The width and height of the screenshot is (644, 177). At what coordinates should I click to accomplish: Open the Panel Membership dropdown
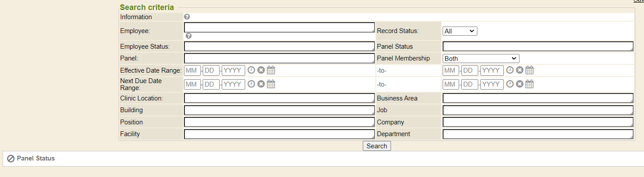(x=481, y=58)
